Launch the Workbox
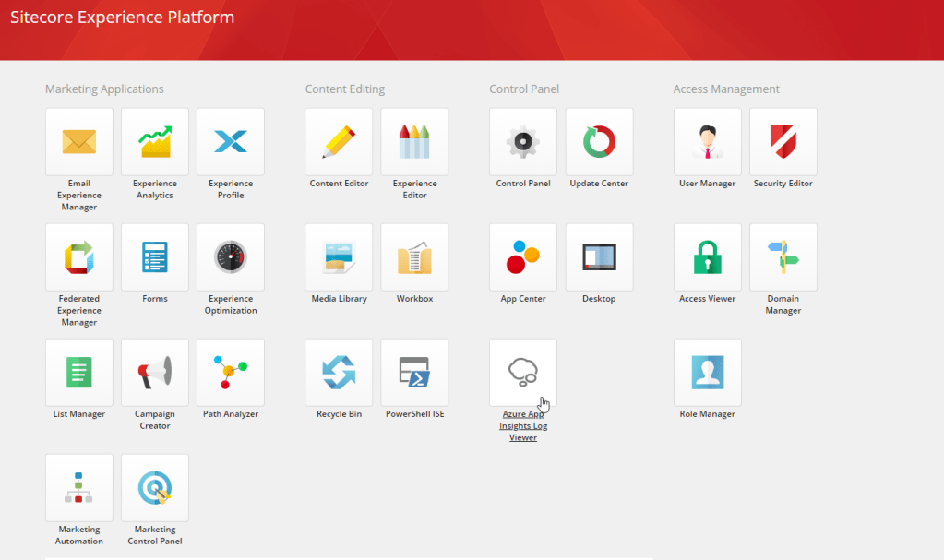 click(x=414, y=256)
